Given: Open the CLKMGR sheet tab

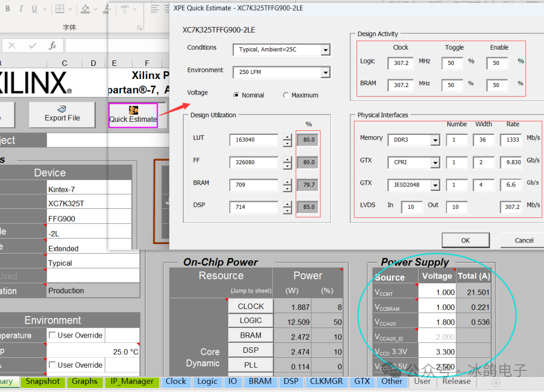Looking at the screenshot, I should coord(327,381).
